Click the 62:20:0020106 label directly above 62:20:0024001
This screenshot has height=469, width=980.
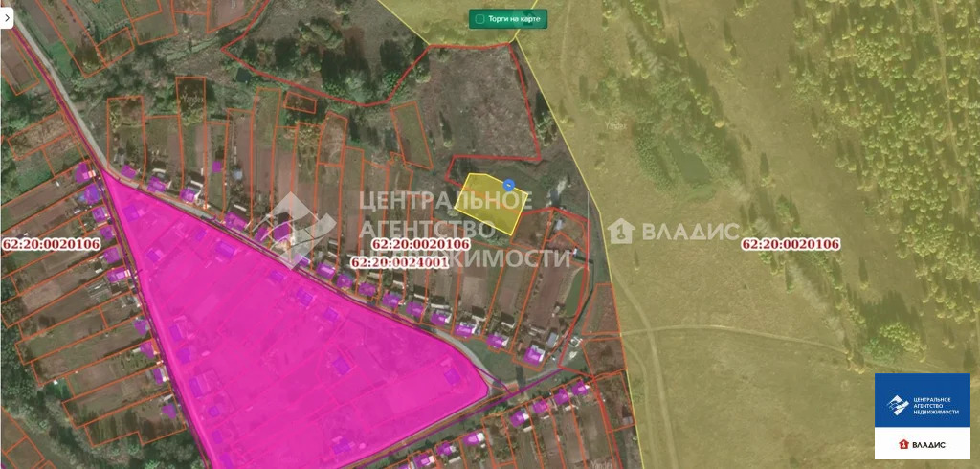(420, 245)
